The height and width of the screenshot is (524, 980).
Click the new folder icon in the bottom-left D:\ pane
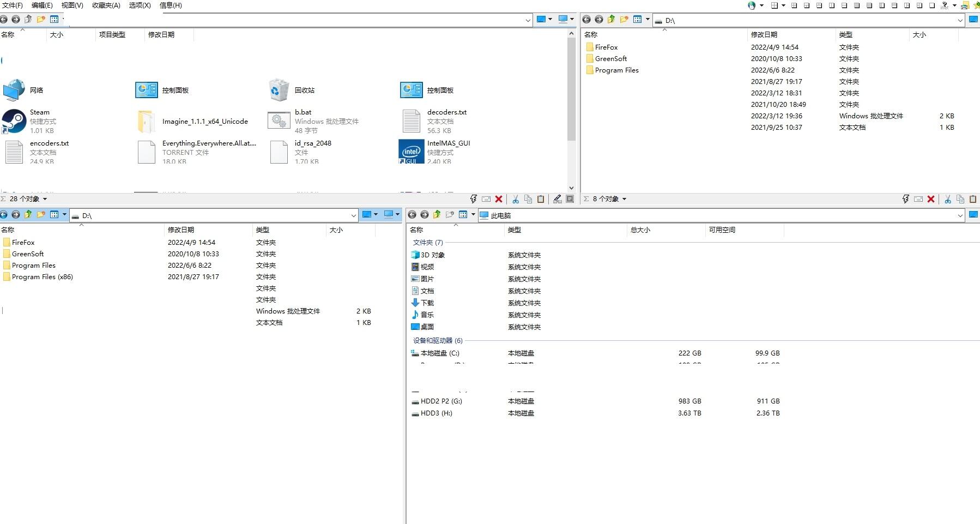(x=41, y=215)
